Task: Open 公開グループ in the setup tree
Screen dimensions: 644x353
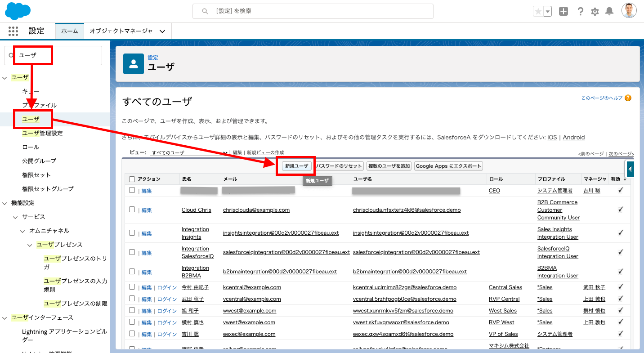Action: click(39, 161)
